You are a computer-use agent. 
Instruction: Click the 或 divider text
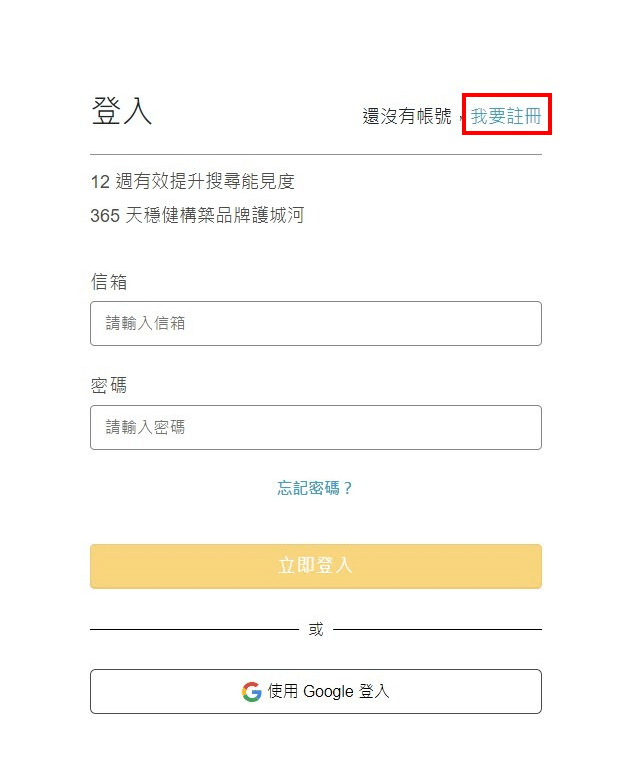pyautogui.click(x=316, y=630)
